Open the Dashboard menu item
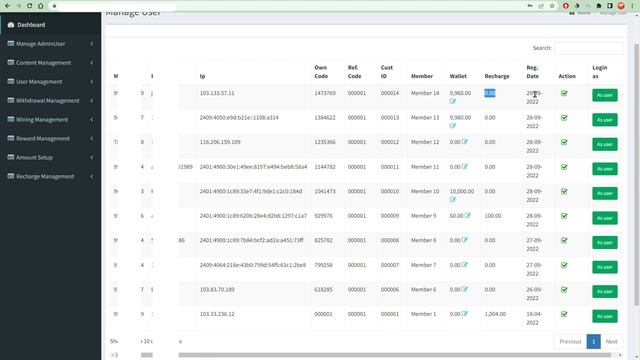Viewport: 640px width, 360px height. pyautogui.click(x=51, y=25)
